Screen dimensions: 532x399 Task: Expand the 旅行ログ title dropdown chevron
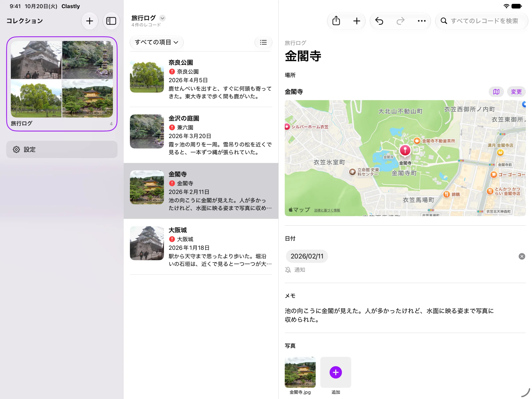[x=162, y=18]
